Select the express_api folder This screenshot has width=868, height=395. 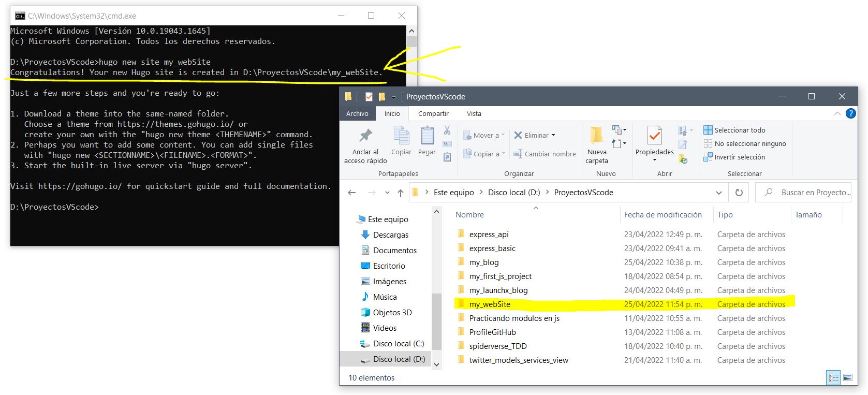click(489, 235)
